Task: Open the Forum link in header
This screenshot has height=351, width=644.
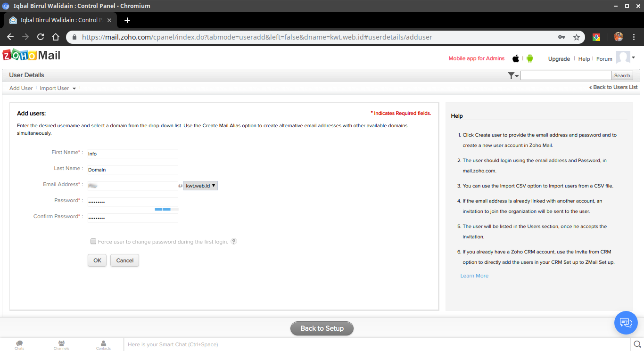Action: (x=604, y=59)
